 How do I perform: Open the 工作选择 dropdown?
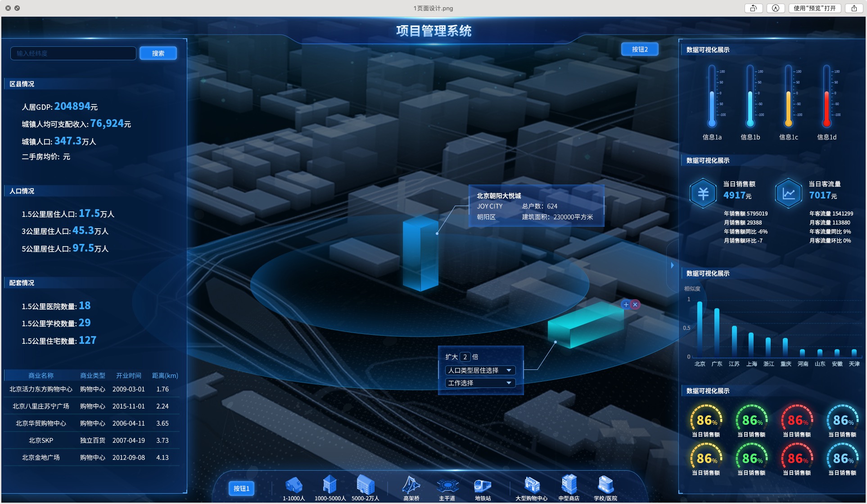pyautogui.click(x=480, y=383)
